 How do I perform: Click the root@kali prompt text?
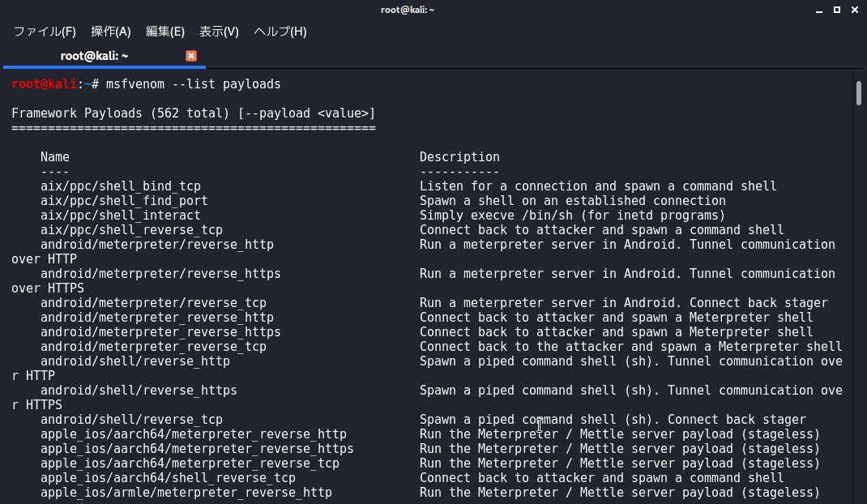pos(44,84)
